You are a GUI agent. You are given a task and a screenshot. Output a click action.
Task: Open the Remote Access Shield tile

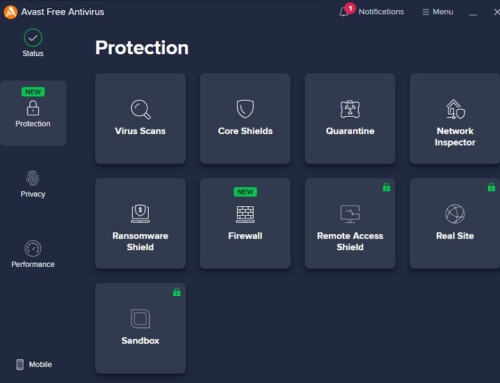pos(350,223)
